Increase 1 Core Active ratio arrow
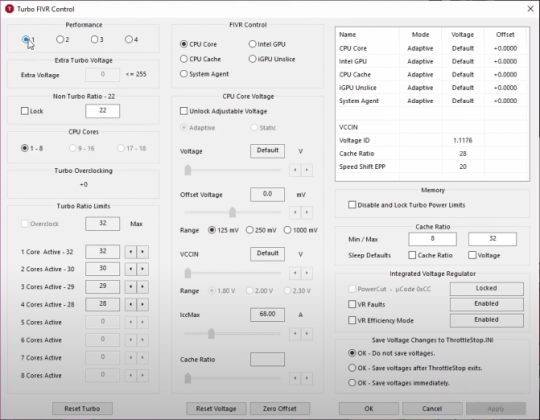 143,252
